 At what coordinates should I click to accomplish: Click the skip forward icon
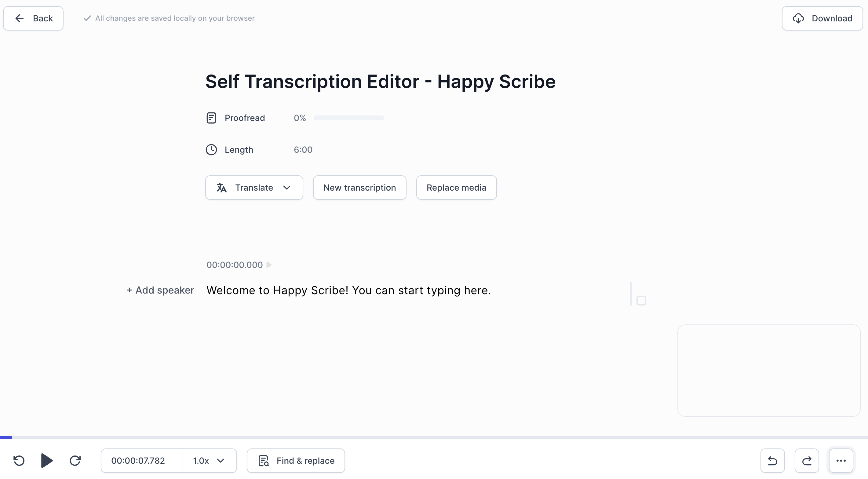pyautogui.click(x=75, y=460)
